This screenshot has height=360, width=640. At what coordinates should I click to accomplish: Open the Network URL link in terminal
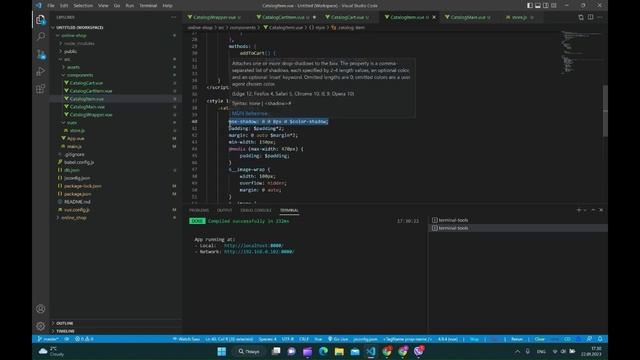[x=259, y=252]
